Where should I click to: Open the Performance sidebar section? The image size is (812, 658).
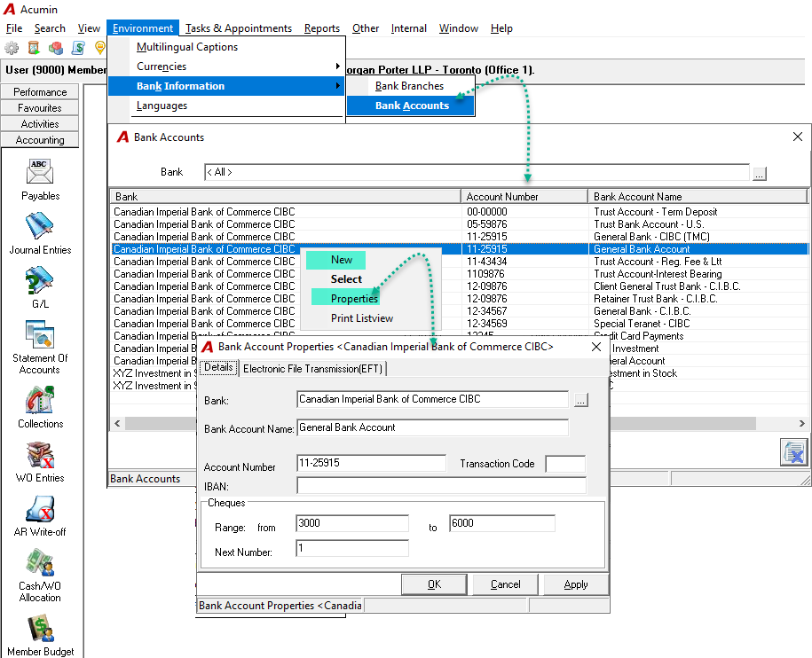pos(40,91)
